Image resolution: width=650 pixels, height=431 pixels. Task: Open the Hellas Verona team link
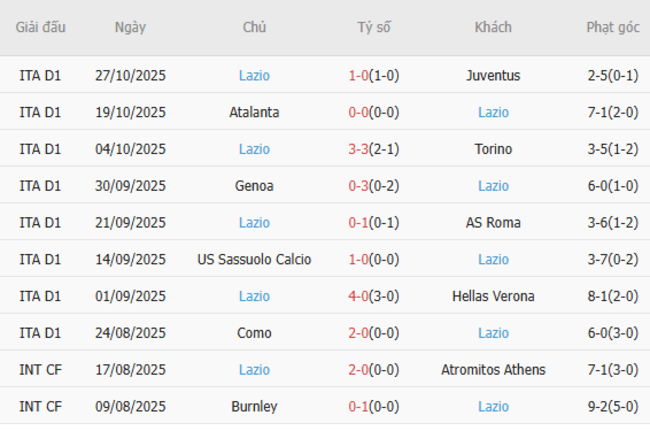pos(493,297)
